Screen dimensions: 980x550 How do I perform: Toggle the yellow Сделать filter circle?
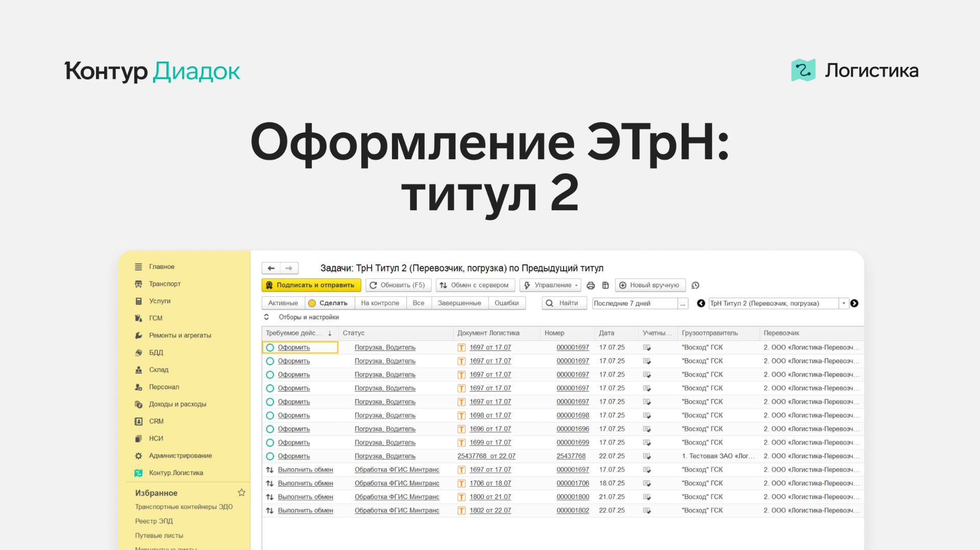[x=312, y=303]
